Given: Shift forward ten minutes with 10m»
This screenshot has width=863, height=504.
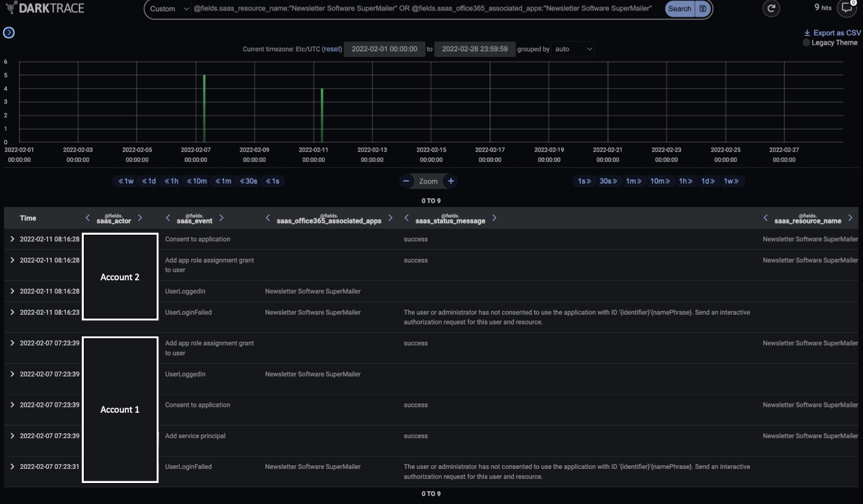Looking at the screenshot, I should (660, 181).
